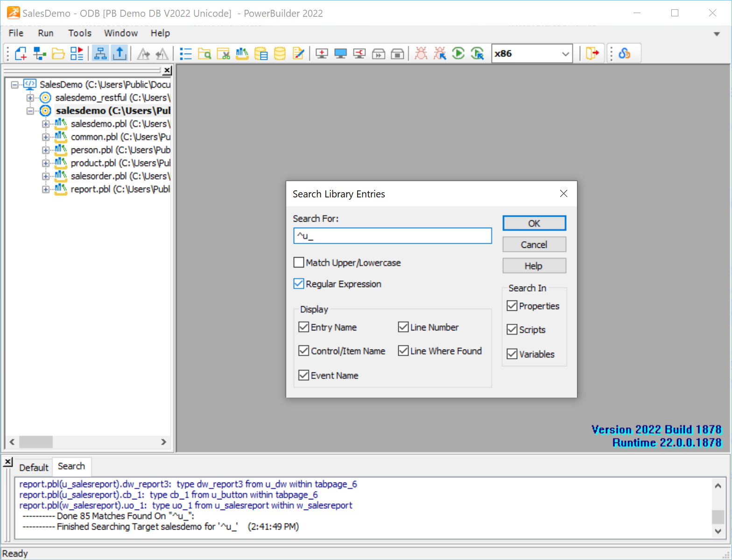732x560 pixels.
Task: Click the New object toolbar icon
Action: click(21, 54)
